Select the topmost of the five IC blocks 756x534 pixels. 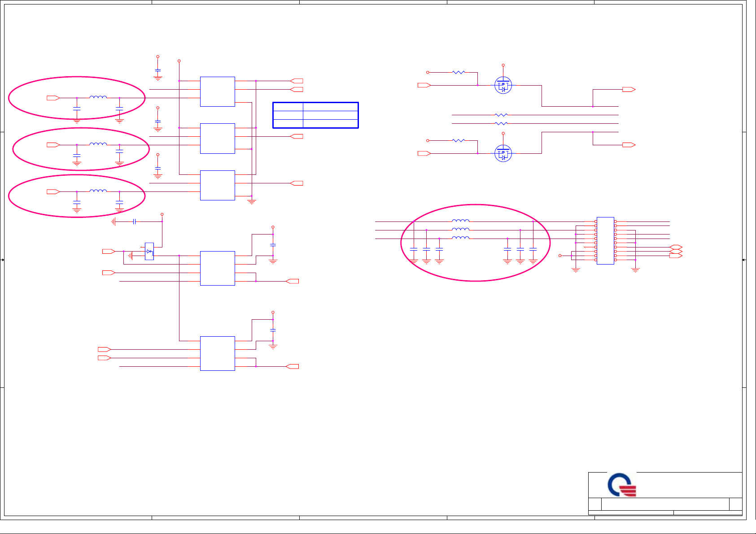click(x=218, y=91)
